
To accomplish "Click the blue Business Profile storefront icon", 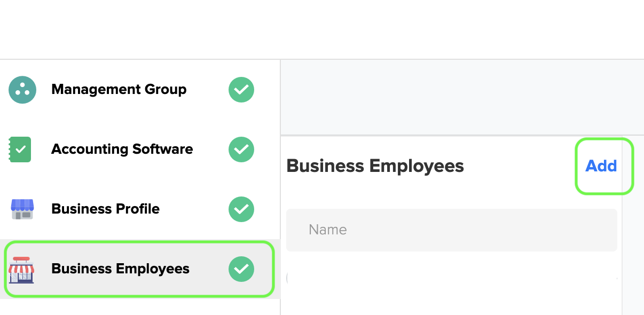I will pos(22,209).
